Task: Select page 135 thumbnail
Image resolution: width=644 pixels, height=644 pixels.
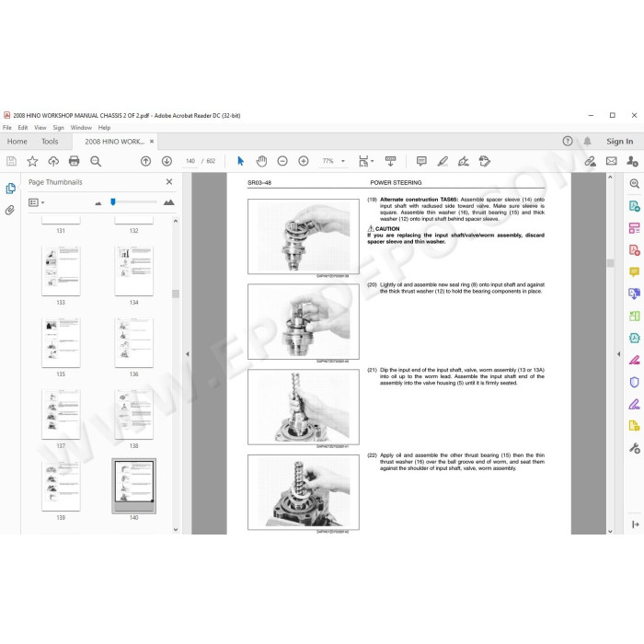Action: tap(61, 342)
